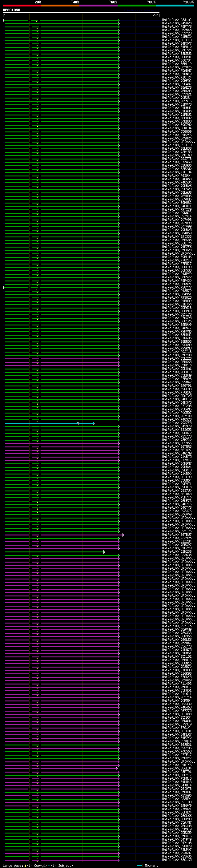
Task: Select the UniRef100_P48578 label
Action: (177, 419)
